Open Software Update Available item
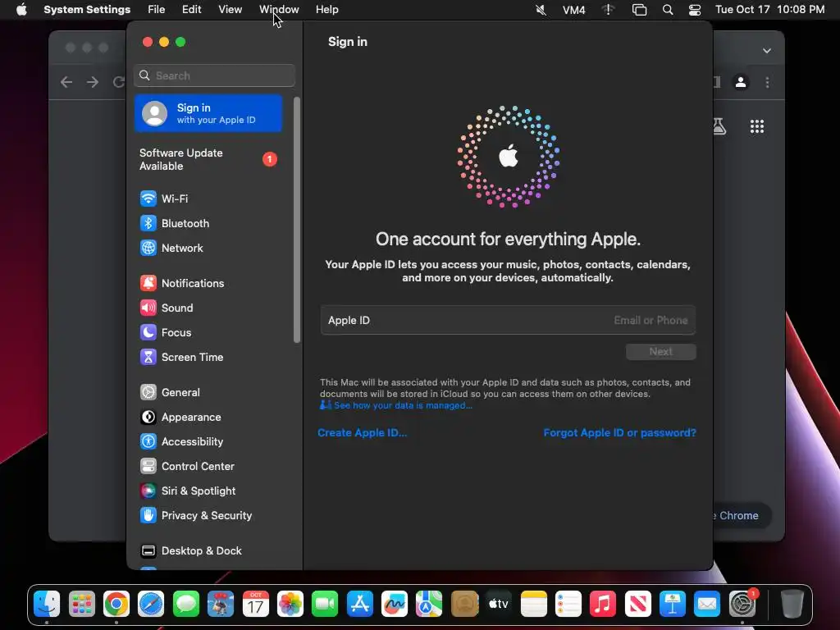840x630 pixels. [208, 160]
